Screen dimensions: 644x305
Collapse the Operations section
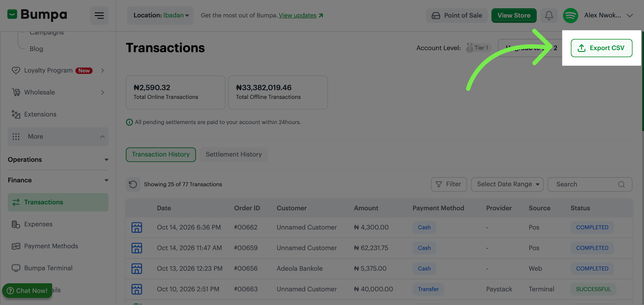[58, 160]
